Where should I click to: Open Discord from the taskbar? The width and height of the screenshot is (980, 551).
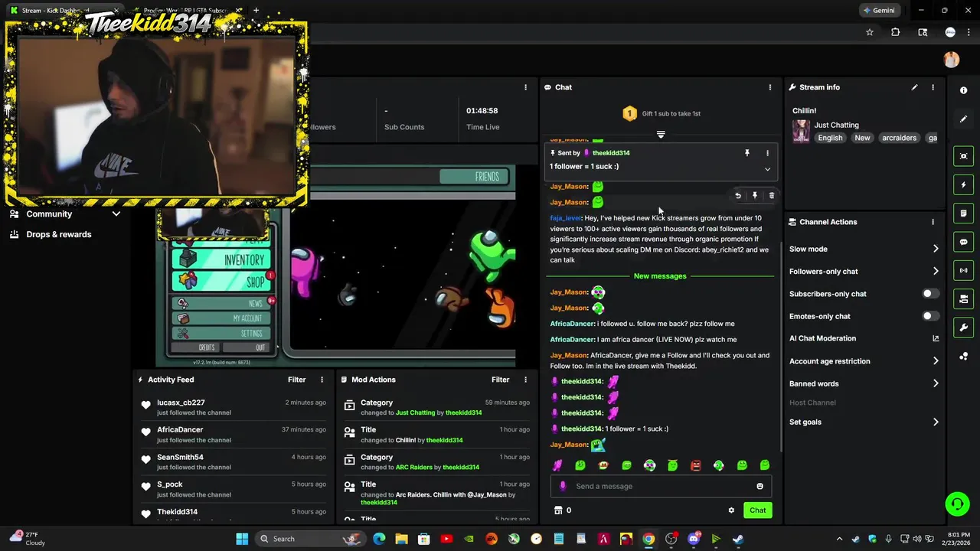pos(694,539)
